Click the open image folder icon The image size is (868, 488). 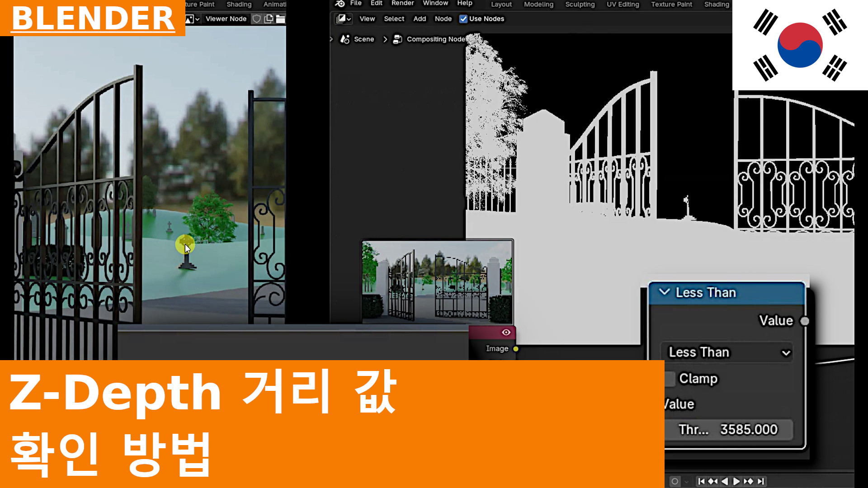click(x=281, y=19)
